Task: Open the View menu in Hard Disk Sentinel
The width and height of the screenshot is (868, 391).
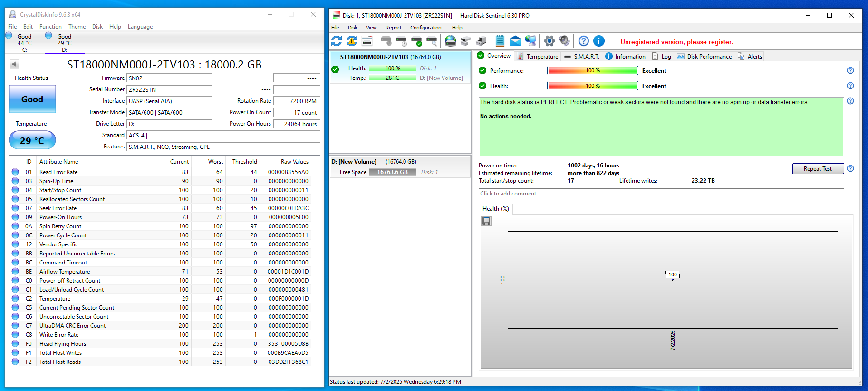Action: coord(371,28)
